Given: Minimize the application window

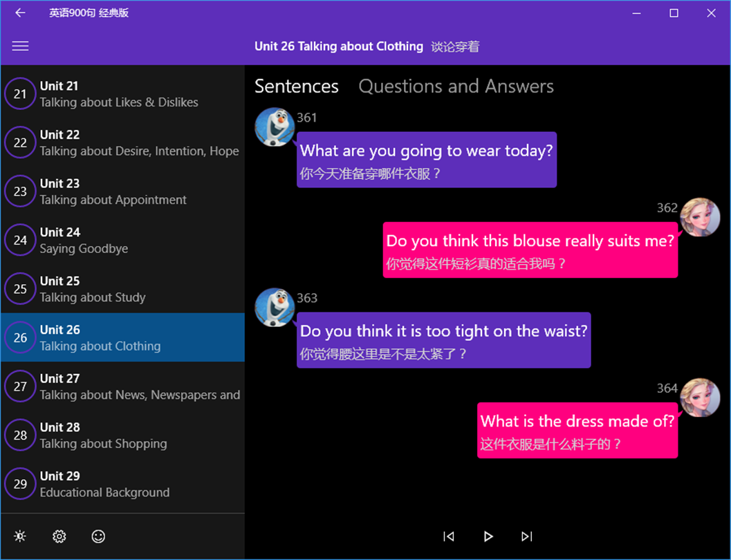Looking at the screenshot, I should pos(636,13).
